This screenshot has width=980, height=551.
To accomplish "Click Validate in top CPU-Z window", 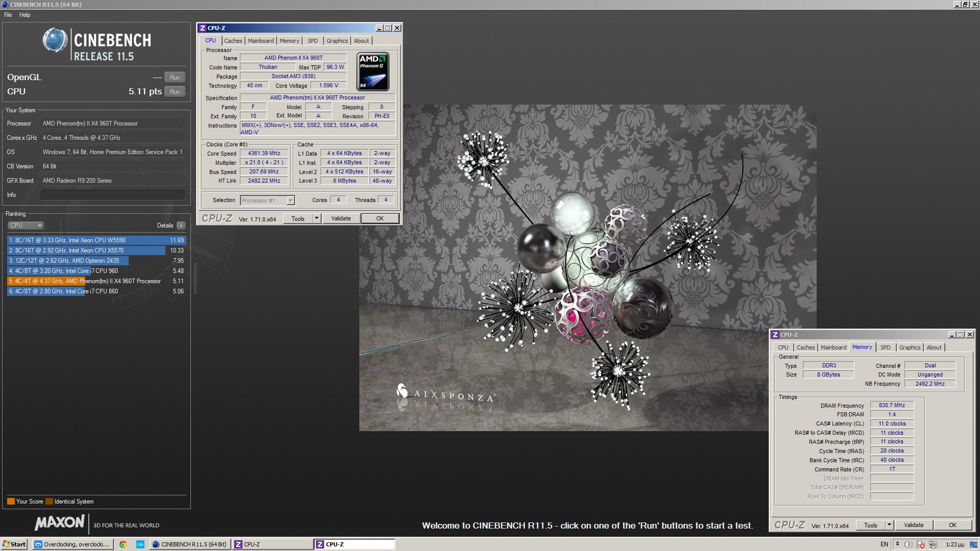I will tap(341, 219).
